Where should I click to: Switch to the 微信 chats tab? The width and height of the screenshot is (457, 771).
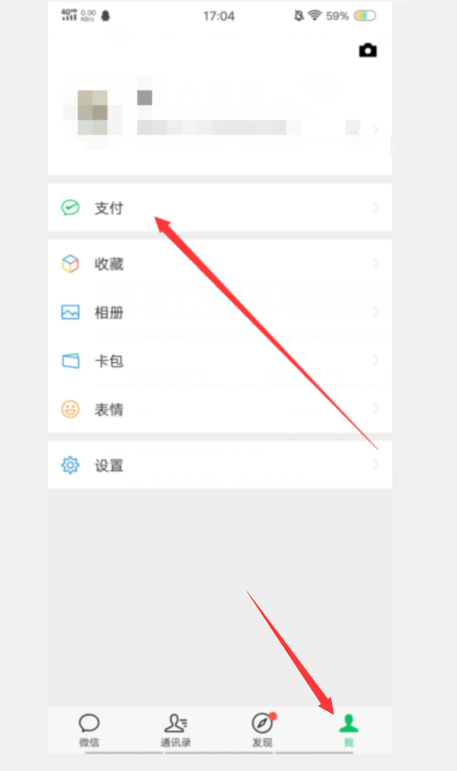pyautogui.click(x=89, y=730)
